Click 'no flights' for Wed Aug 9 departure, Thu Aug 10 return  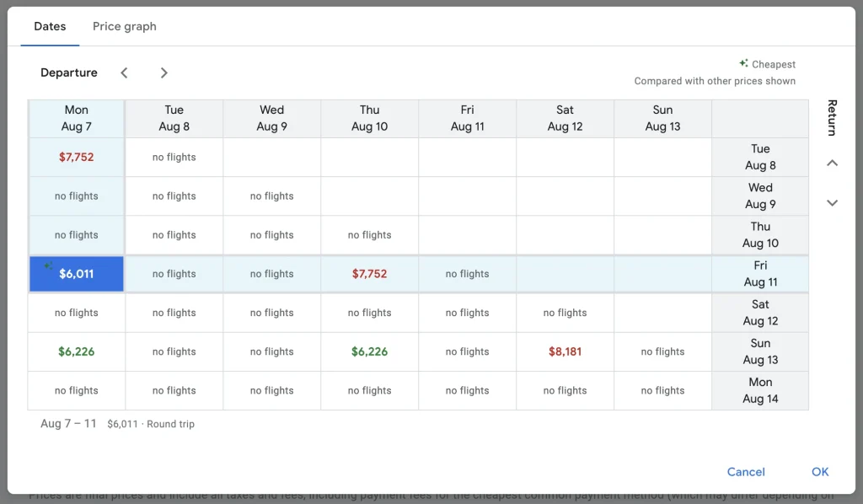coord(272,234)
